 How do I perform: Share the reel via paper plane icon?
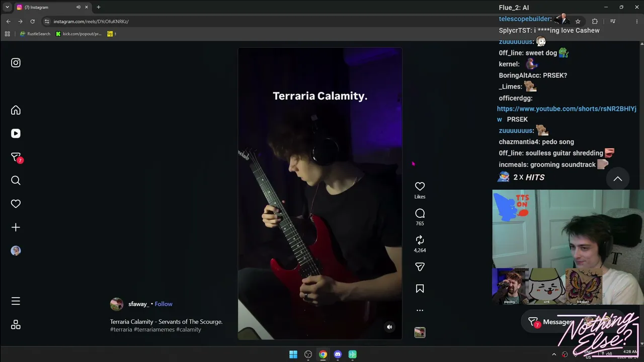tap(420, 266)
